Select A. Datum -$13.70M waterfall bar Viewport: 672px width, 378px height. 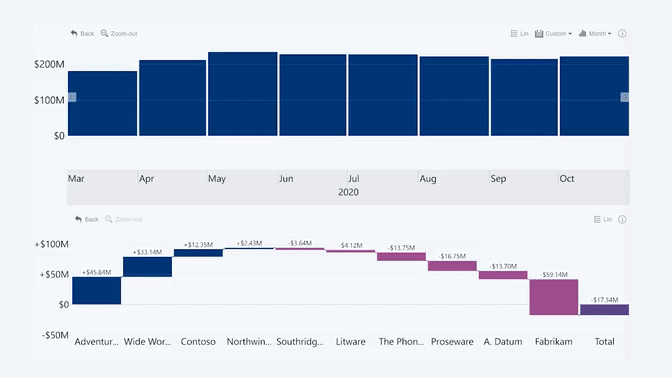[503, 275]
